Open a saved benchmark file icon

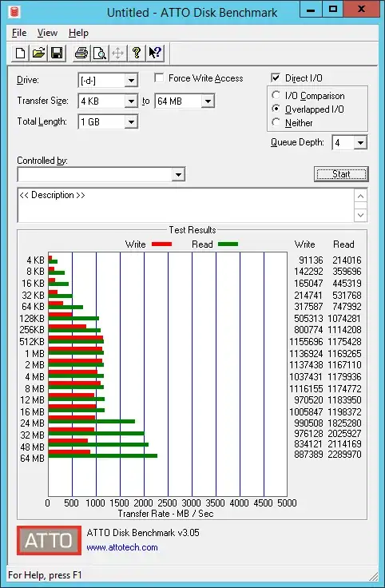click(38, 54)
